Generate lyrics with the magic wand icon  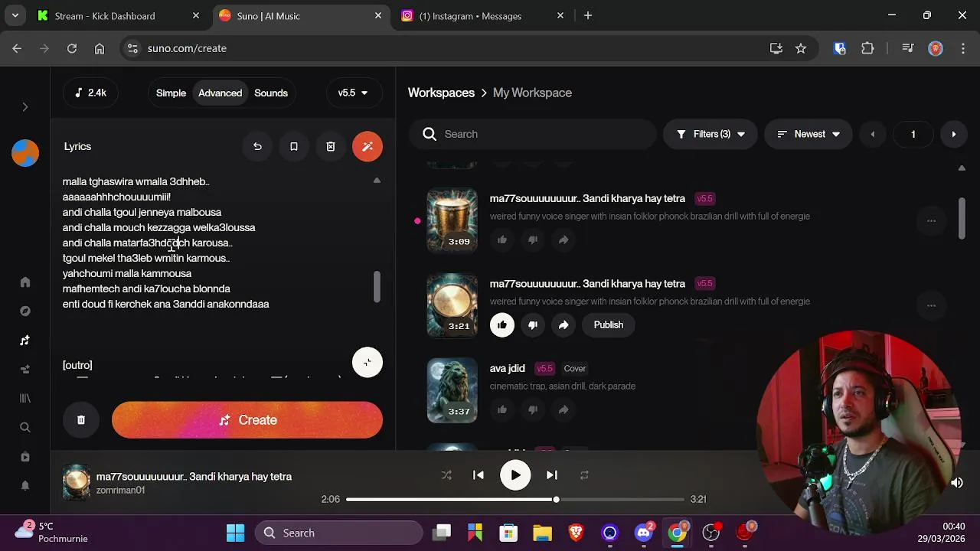coord(367,146)
